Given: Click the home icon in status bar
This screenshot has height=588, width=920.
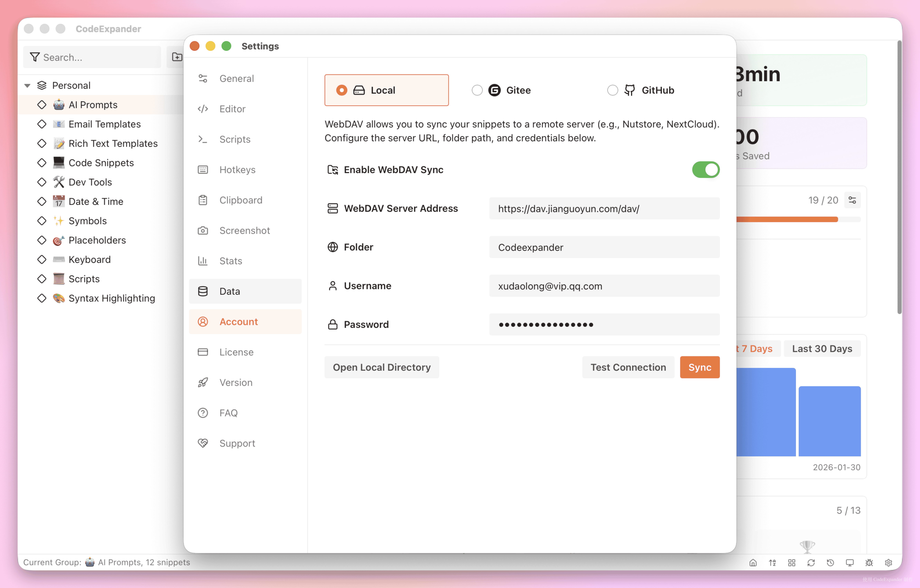Looking at the screenshot, I should [753, 562].
